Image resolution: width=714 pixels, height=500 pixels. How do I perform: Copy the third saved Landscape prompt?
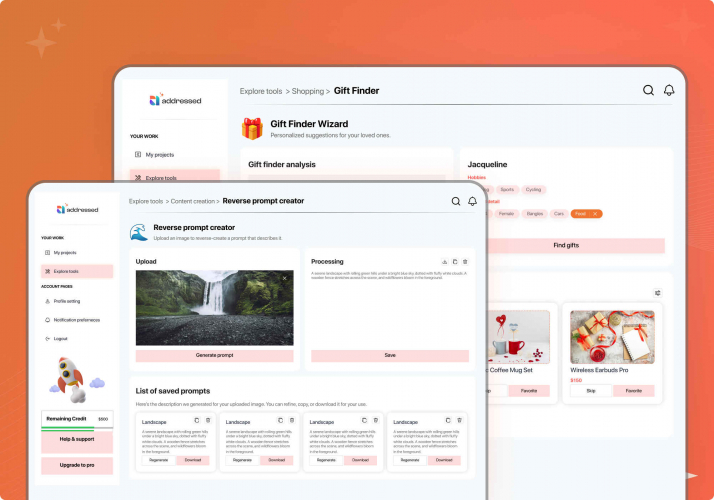pyautogui.click(x=364, y=420)
